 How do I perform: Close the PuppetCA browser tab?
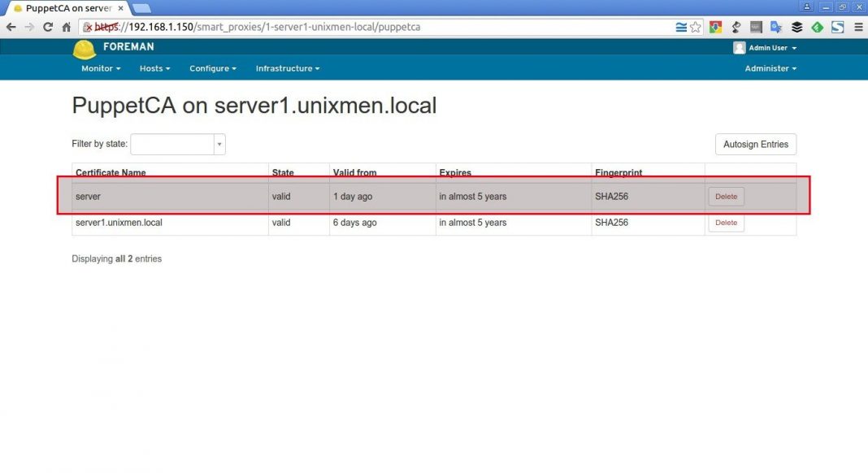click(x=120, y=8)
